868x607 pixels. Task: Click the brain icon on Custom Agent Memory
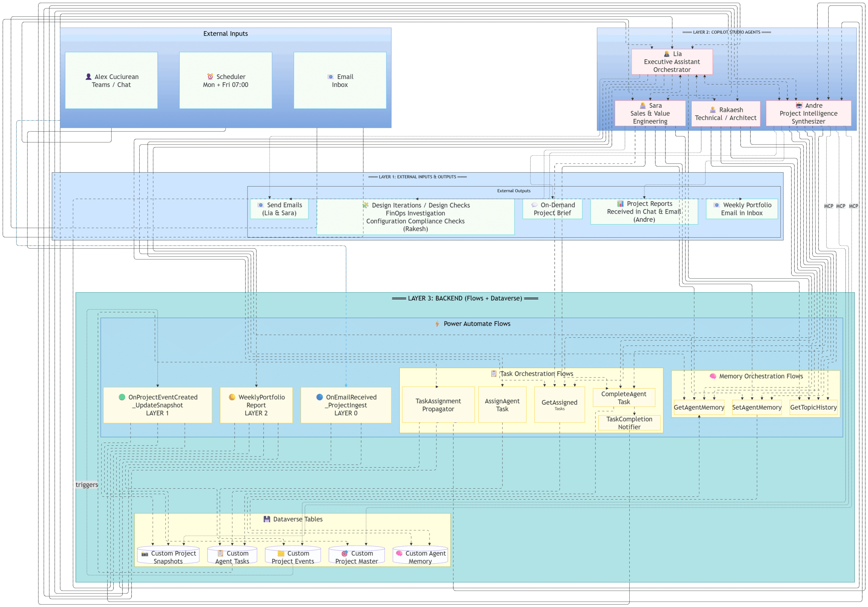click(399, 554)
